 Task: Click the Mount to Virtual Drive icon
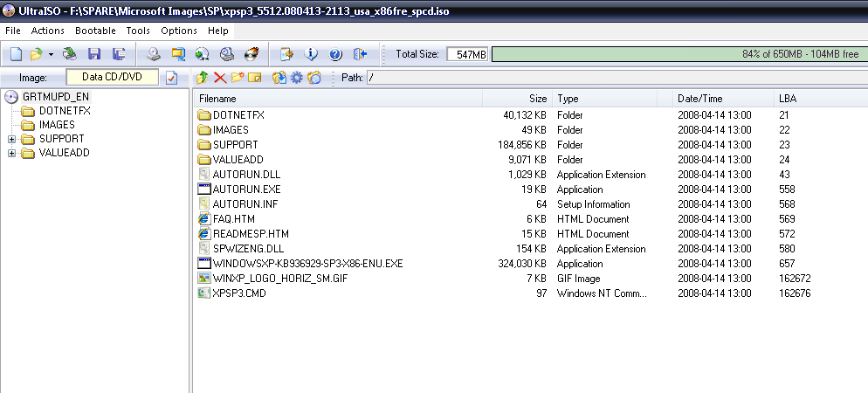(227, 54)
